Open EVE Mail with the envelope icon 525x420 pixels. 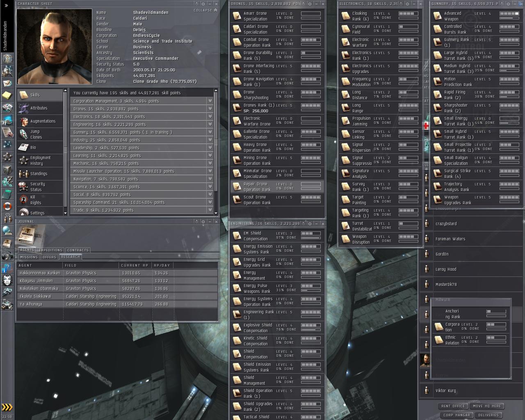pyautogui.click(x=7, y=83)
